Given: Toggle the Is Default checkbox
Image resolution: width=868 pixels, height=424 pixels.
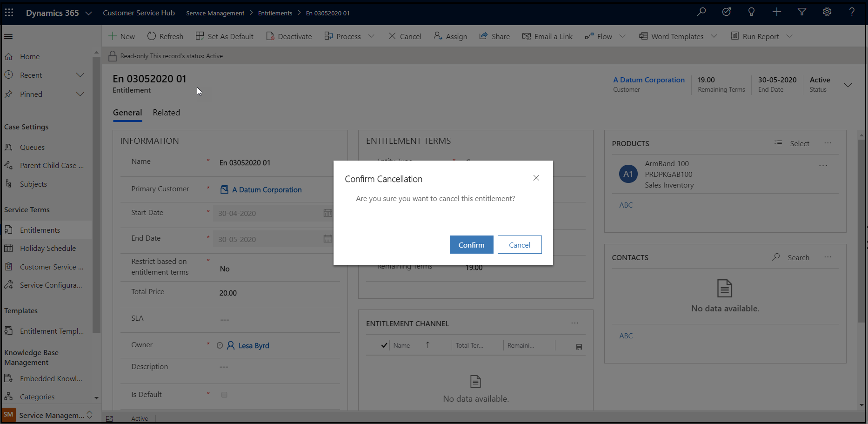Looking at the screenshot, I should point(224,395).
